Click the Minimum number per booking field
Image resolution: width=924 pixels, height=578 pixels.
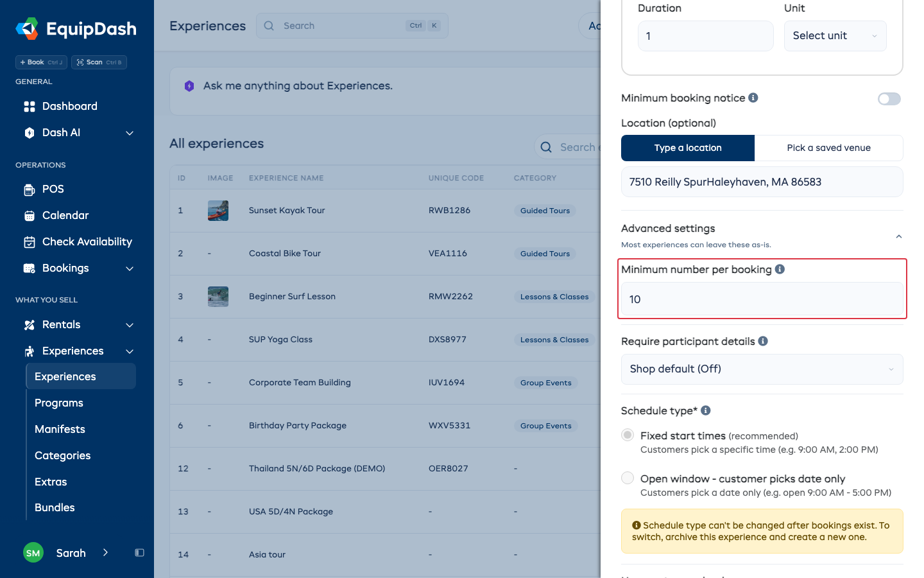(x=762, y=299)
